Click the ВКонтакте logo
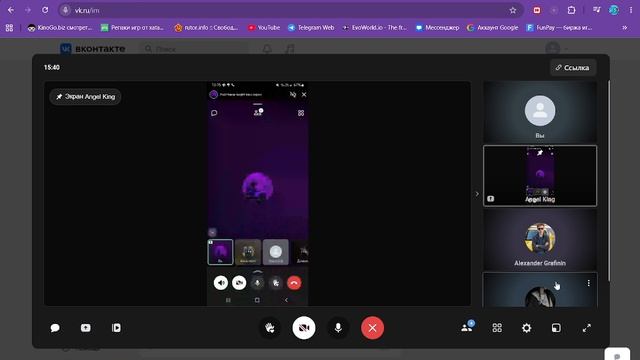The height and width of the screenshot is (360, 640). click(x=93, y=49)
